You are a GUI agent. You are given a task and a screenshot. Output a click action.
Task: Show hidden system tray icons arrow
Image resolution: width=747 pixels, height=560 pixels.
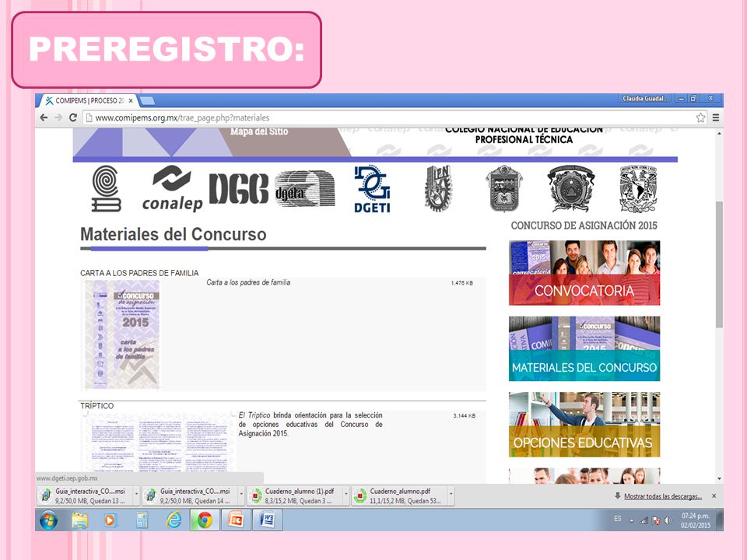coord(632,521)
